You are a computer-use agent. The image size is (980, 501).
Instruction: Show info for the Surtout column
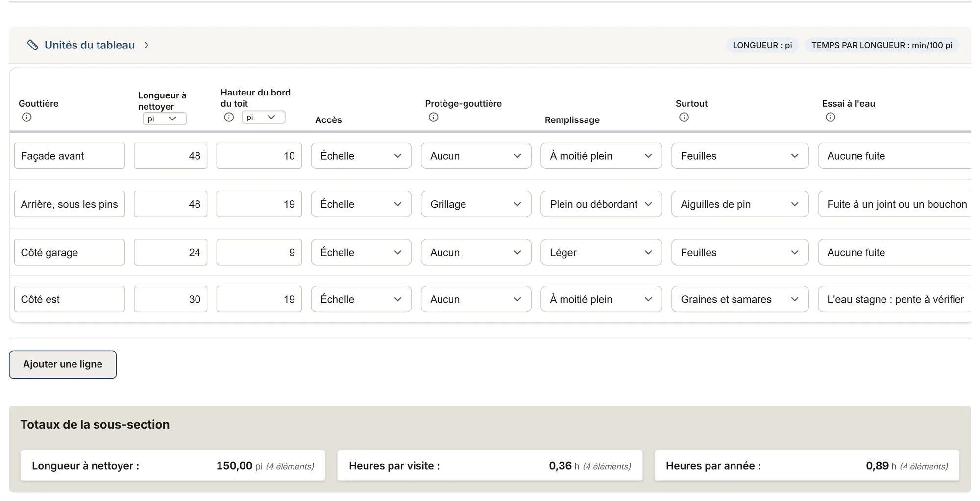click(684, 117)
